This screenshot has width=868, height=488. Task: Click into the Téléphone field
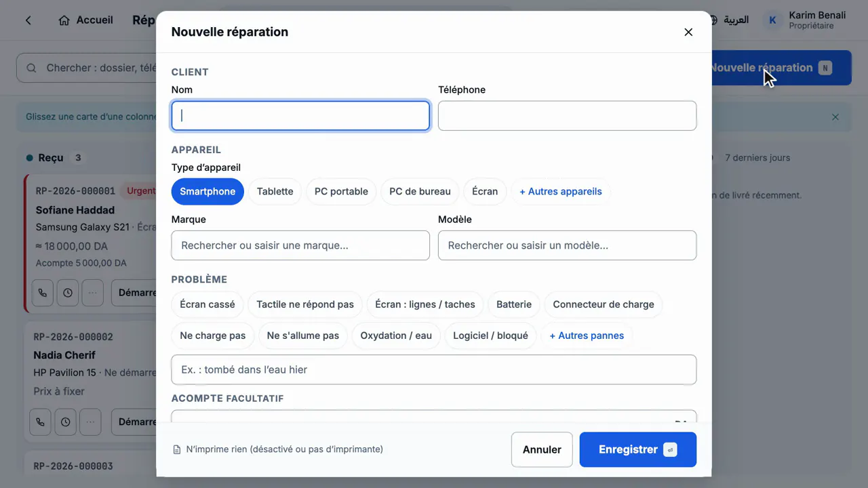click(567, 116)
